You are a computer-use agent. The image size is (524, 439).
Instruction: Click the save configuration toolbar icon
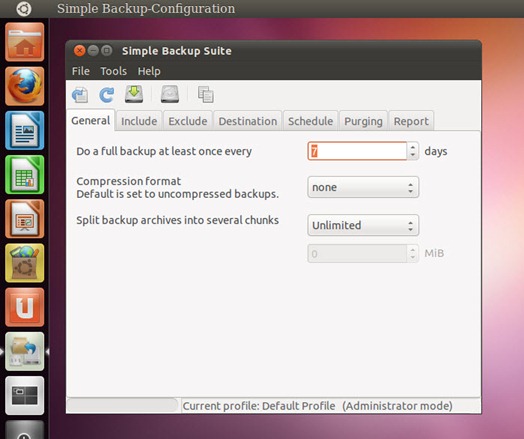coord(80,95)
